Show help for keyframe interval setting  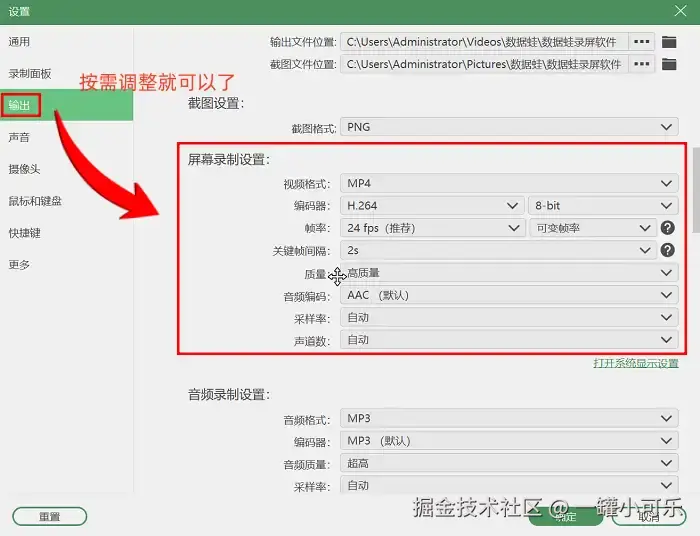point(667,250)
